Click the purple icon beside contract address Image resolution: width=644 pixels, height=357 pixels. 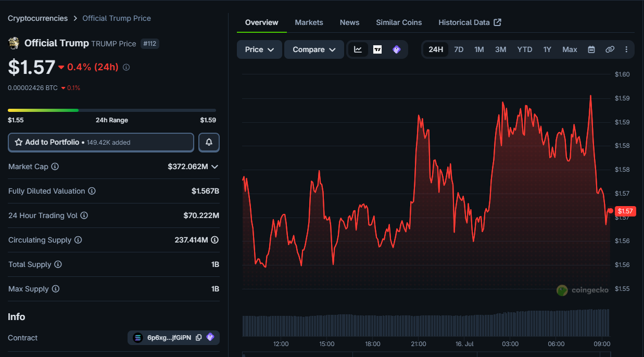coord(210,337)
